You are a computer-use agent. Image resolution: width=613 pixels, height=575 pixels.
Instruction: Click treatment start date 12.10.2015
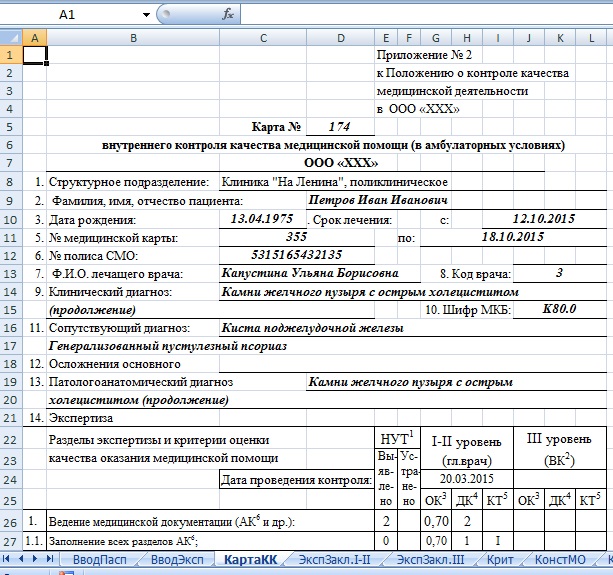544,219
